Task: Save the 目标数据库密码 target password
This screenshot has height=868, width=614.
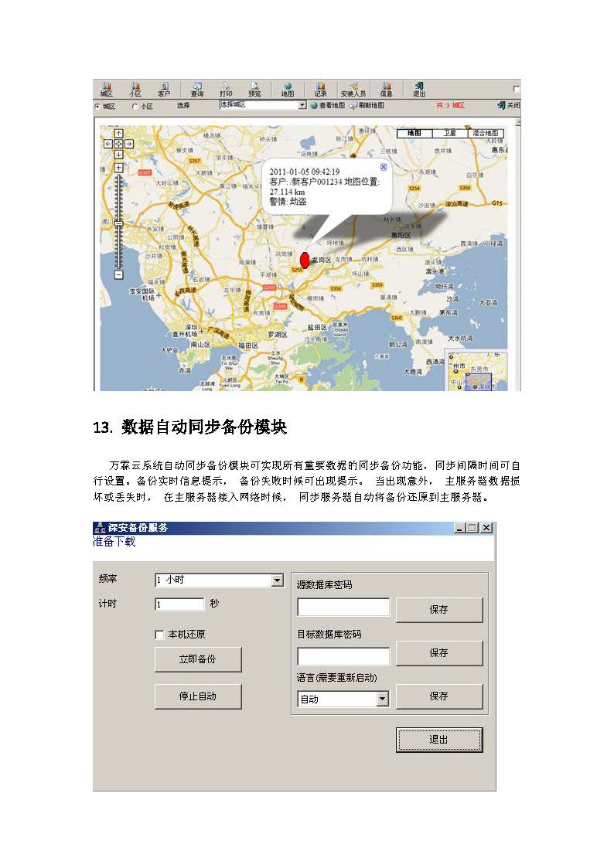Action: (439, 653)
